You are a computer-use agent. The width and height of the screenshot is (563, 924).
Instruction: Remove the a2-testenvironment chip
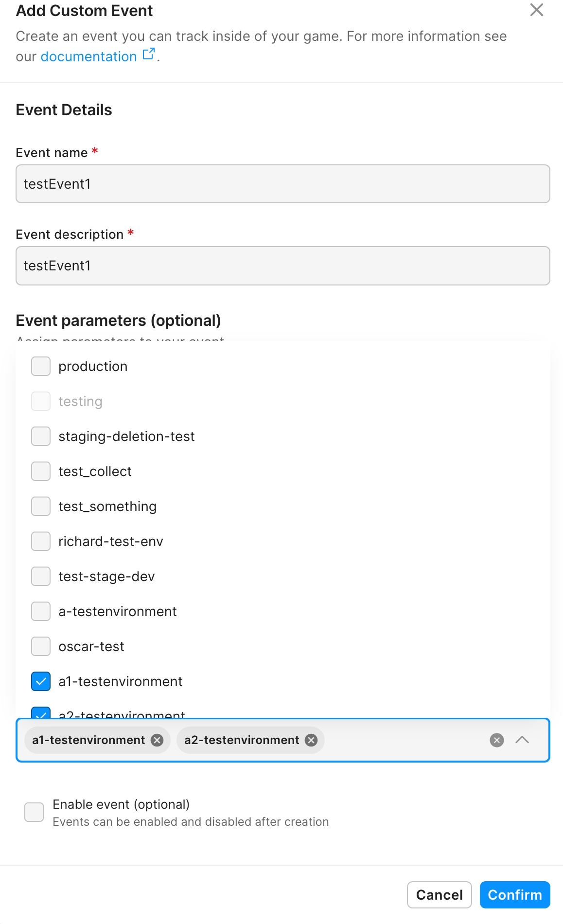(311, 740)
